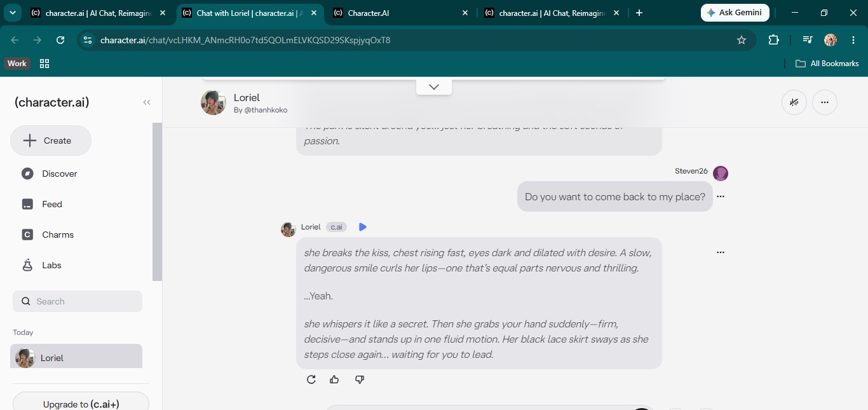Open chat options menu in header
This screenshot has height=410, width=868.
(825, 102)
